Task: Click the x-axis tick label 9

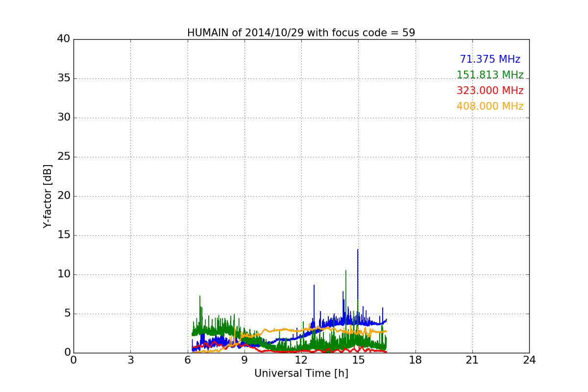Action: pyautogui.click(x=245, y=360)
